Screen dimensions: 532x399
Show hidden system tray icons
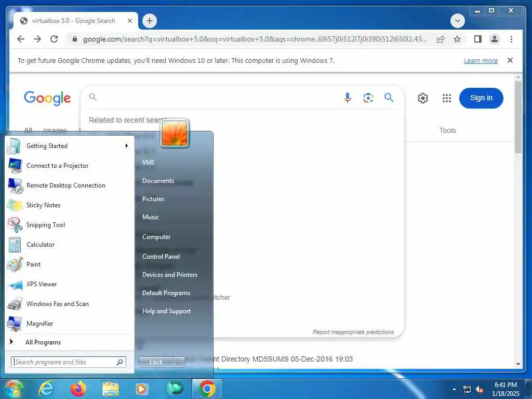pos(454,389)
